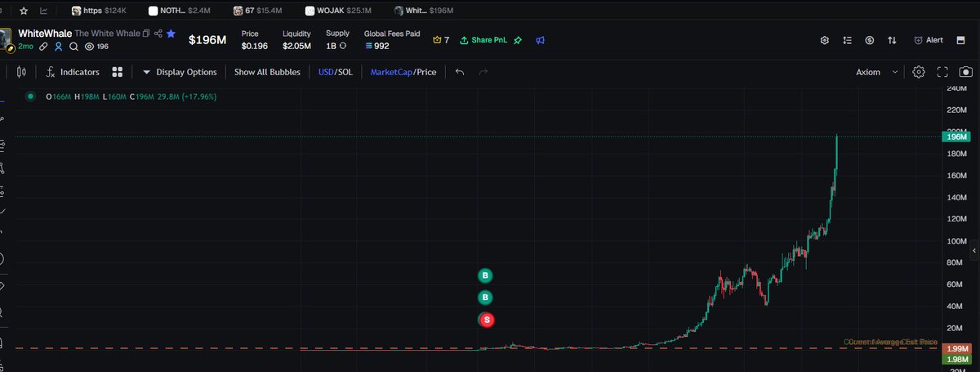This screenshot has width=980, height=372.
Task: Select MarketCap chart mode
Action: [391, 72]
